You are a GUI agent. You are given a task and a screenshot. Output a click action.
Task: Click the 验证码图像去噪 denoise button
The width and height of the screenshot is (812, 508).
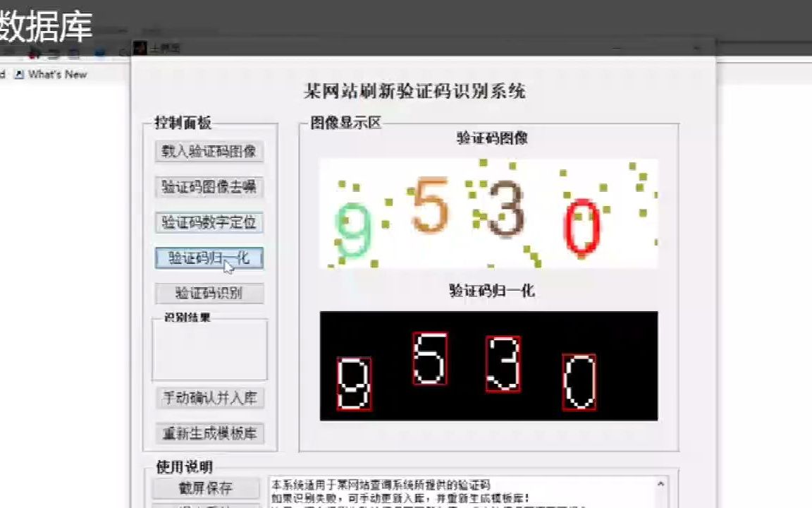pyautogui.click(x=209, y=187)
